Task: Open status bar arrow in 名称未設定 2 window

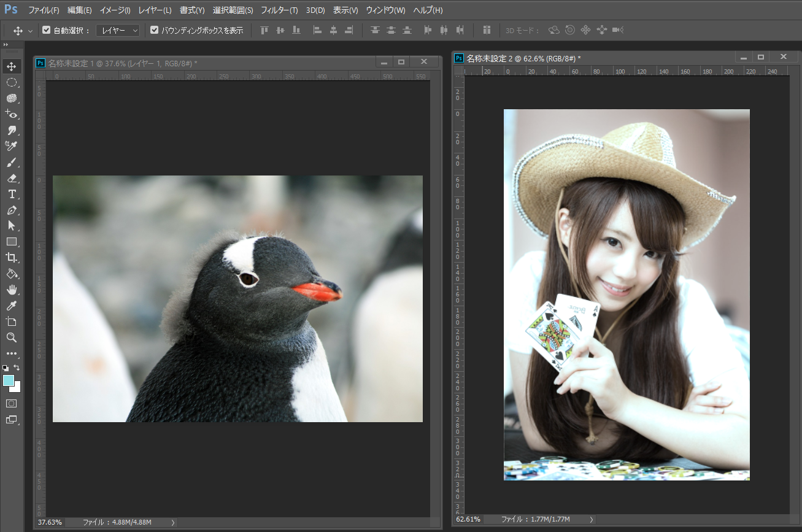Action: [592, 519]
